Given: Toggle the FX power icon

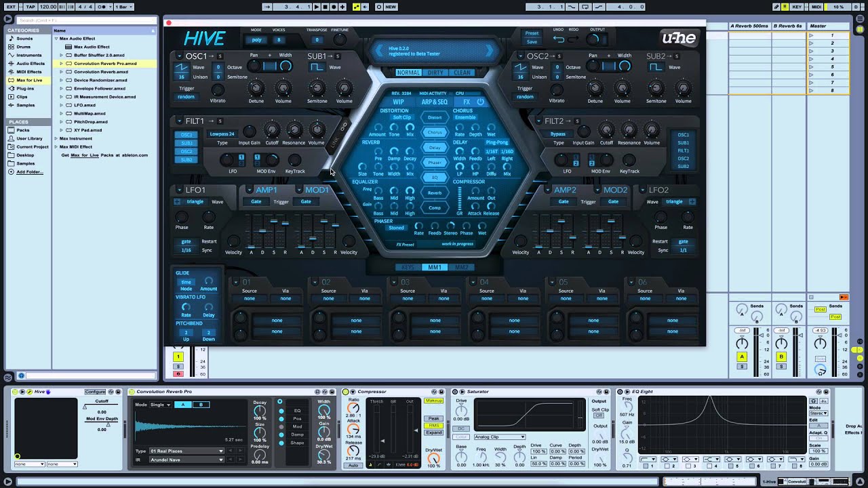Looking at the screenshot, I should tap(480, 102).
